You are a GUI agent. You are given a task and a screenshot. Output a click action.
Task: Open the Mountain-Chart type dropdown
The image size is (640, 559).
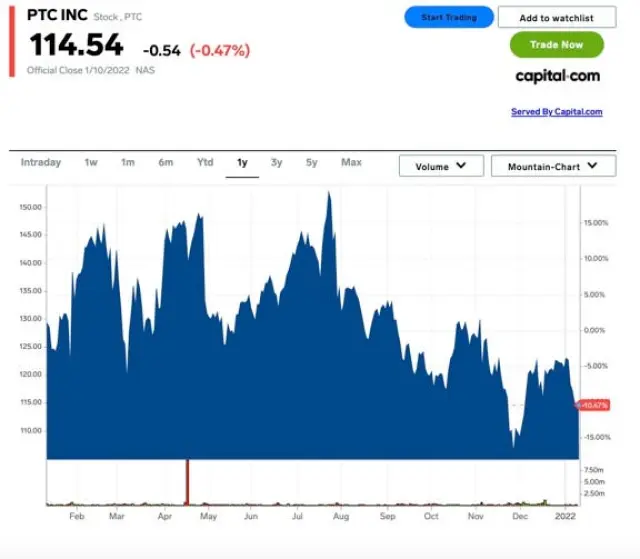point(553,166)
